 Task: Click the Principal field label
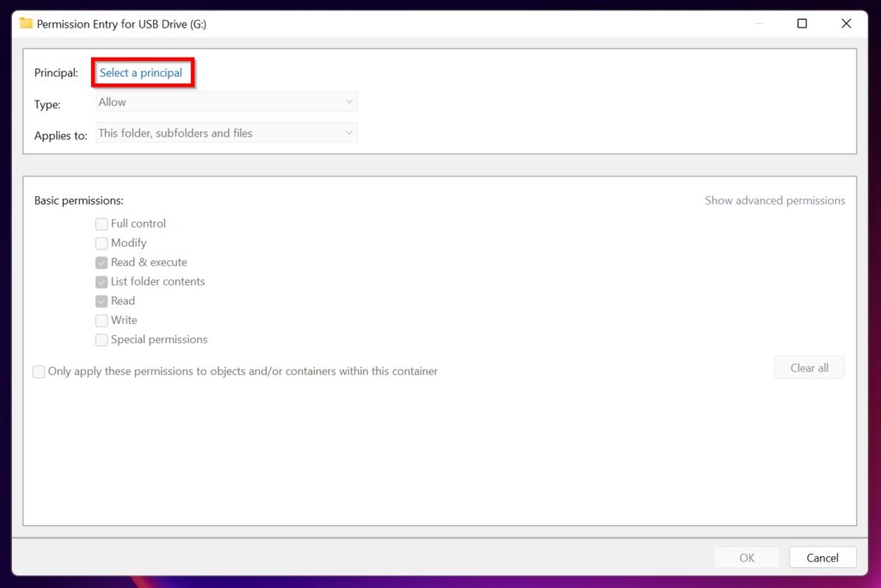56,73
